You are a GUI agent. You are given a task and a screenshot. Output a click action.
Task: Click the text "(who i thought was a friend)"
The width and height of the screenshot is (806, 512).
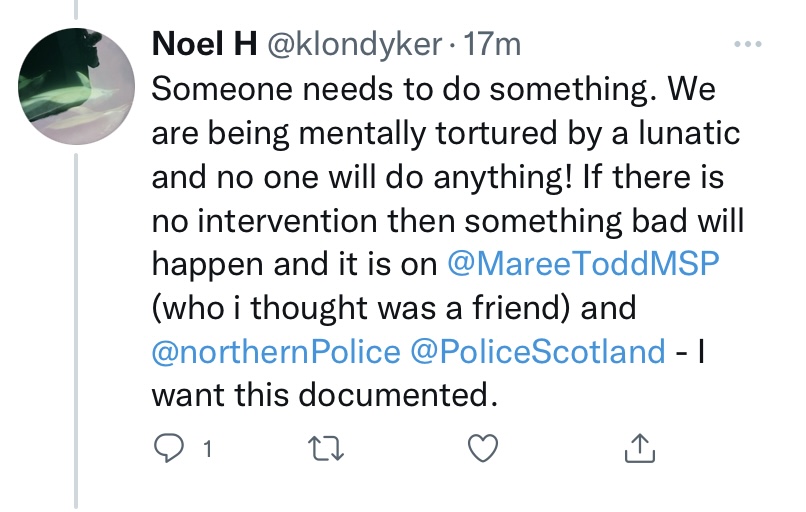tap(362, 308)
